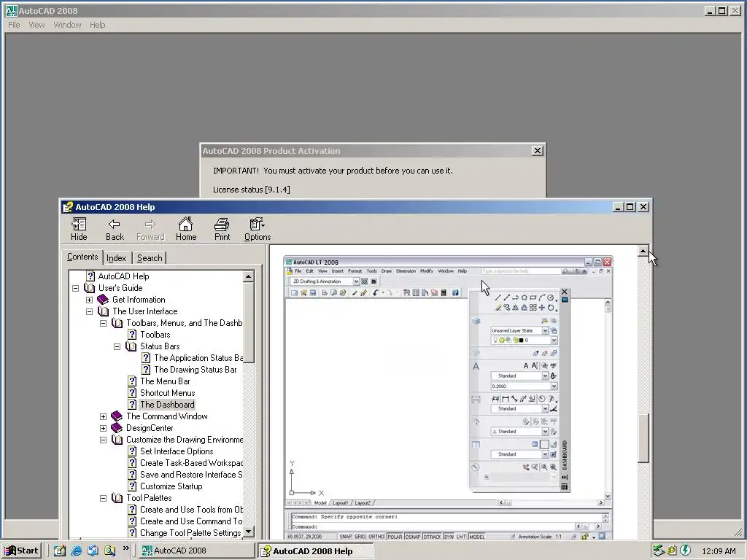Click The Command Window book icon

click(x=117, y=416)
